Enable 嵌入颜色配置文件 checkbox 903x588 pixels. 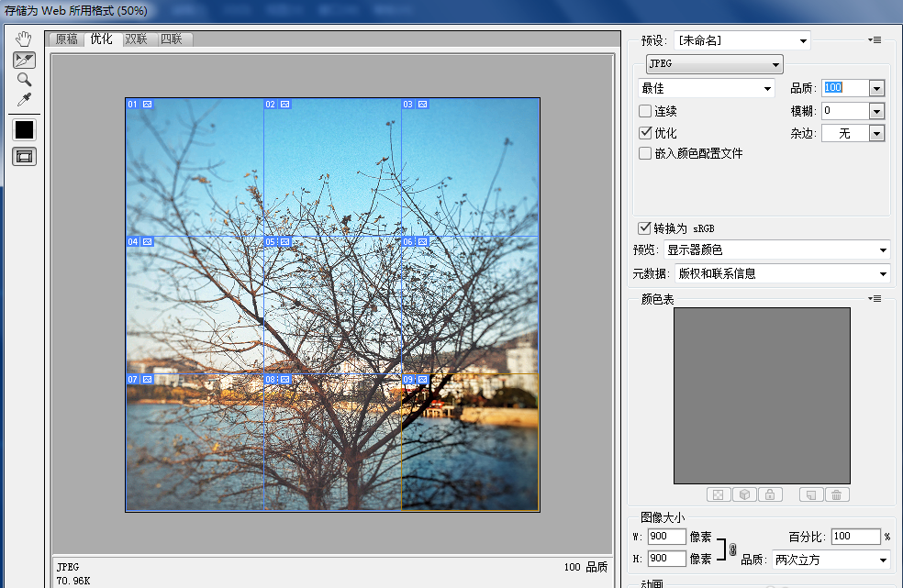pyautogui.click(x=645, y=153)
